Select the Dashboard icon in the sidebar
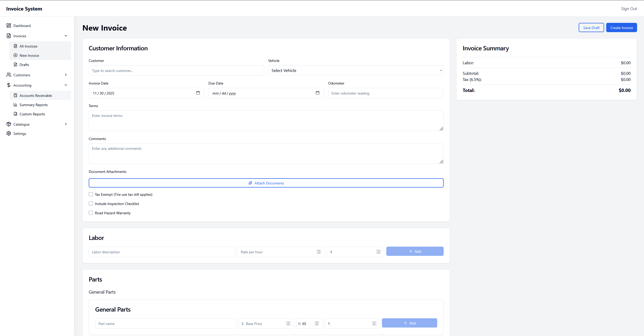The image size is (644, 336). (x=8, y=25)
